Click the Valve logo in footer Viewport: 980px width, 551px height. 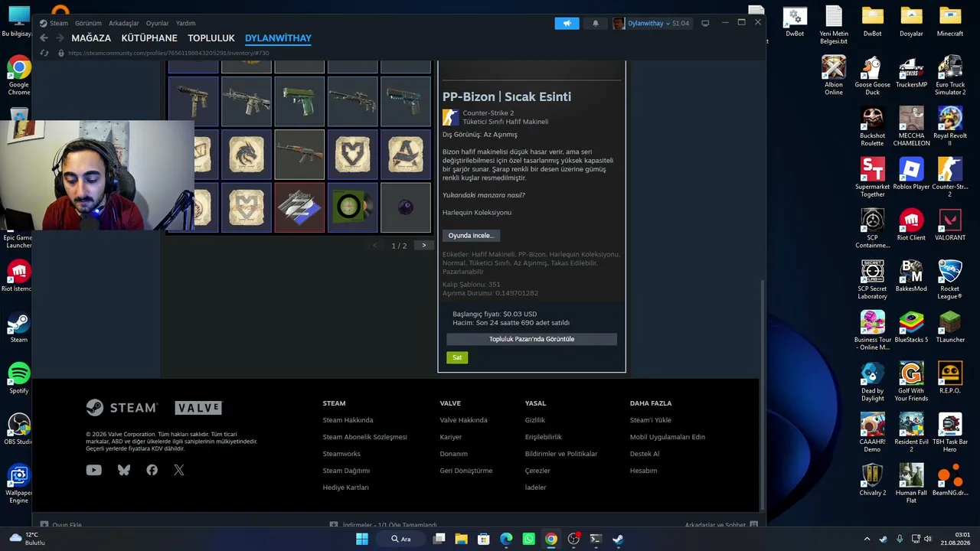198,408
